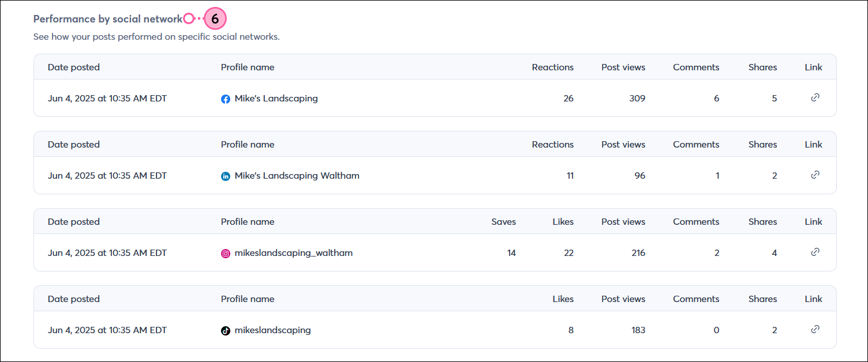Select the LinkedIn icon beside Mike's Landscaping Waltham
Screen dimensions: 868x362
pos(226,176)
